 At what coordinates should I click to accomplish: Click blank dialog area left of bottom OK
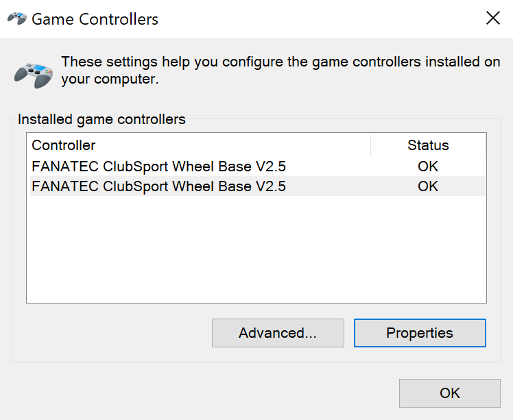[203, 393]
